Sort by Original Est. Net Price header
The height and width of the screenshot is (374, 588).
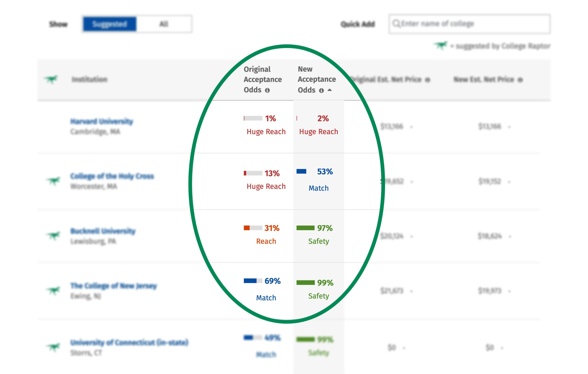[x=386, y=79]
